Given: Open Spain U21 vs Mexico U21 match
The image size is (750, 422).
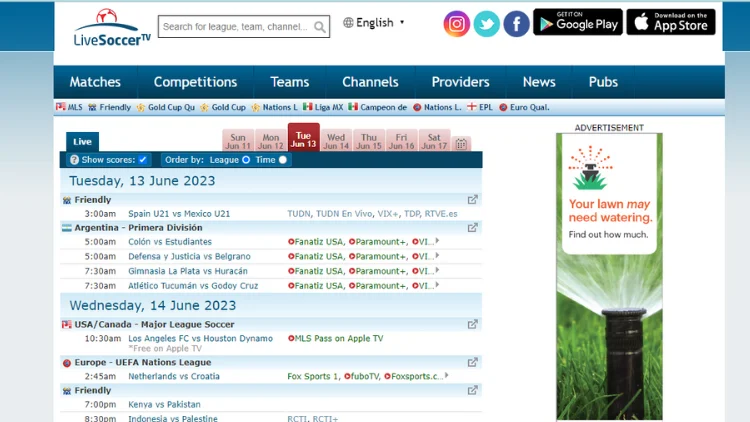Looking at the screenshot, I should [x=179, y=213].
